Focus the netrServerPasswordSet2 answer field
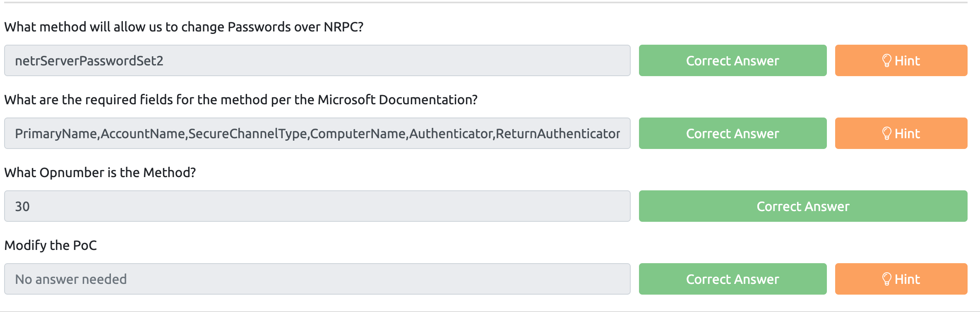This screenshot has height=312, width=980. [x=317, y=60]
